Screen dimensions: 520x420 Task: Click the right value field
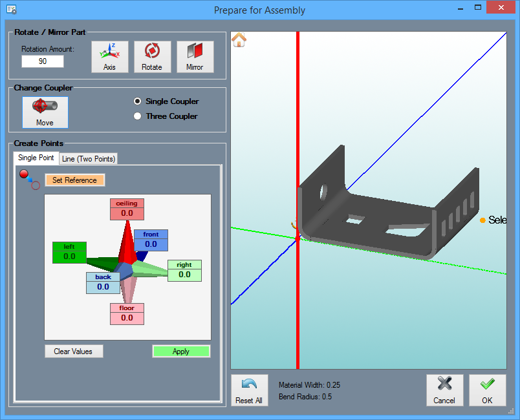[x=184, y=275]
